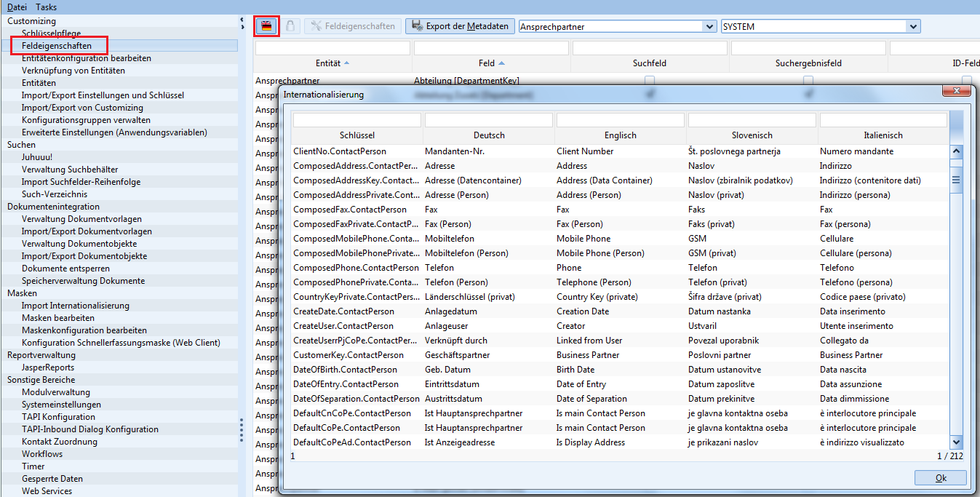Click the Export der Metadaten button
This screenshot has width=980, height=497.
point(460,26)
